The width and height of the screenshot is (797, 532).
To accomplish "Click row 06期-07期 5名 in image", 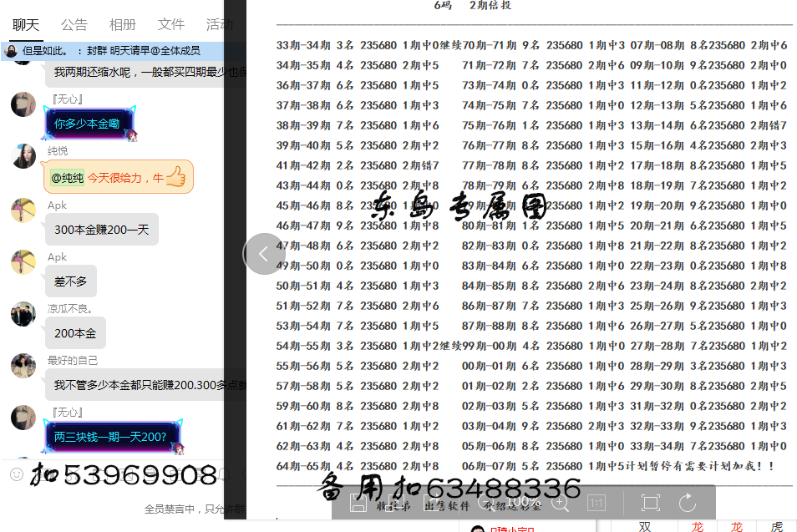I will tap(543, 466).
